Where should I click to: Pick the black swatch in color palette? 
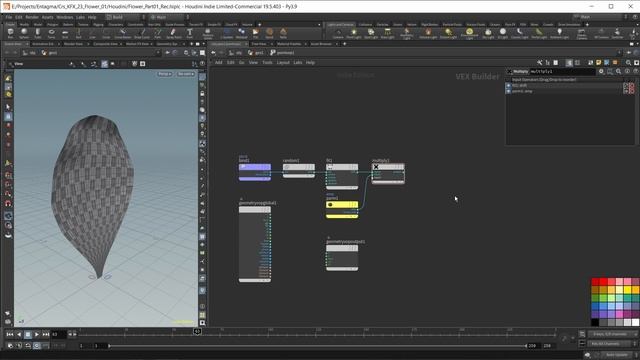click(x=596, y=322)
